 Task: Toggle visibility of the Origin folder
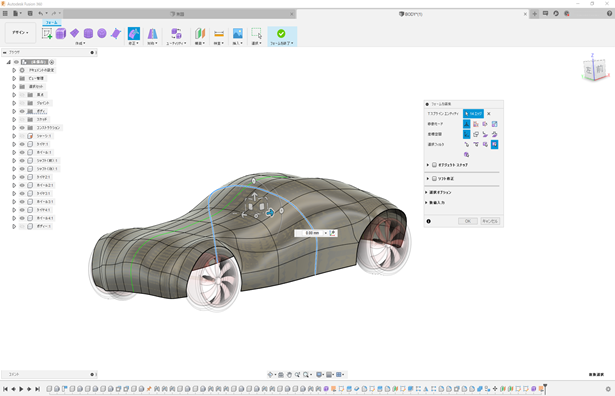click(x=22, y=95)
